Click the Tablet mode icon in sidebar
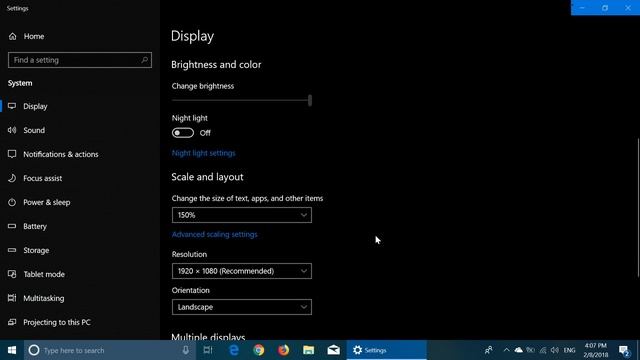The image size is (640, 360). [x=12, y=274]
